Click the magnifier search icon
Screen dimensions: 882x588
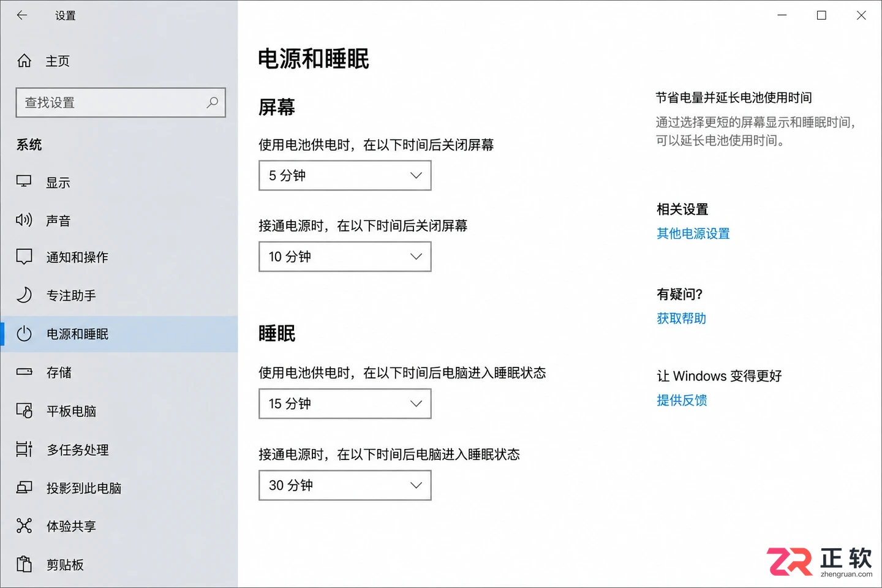(x=212, y=102)
